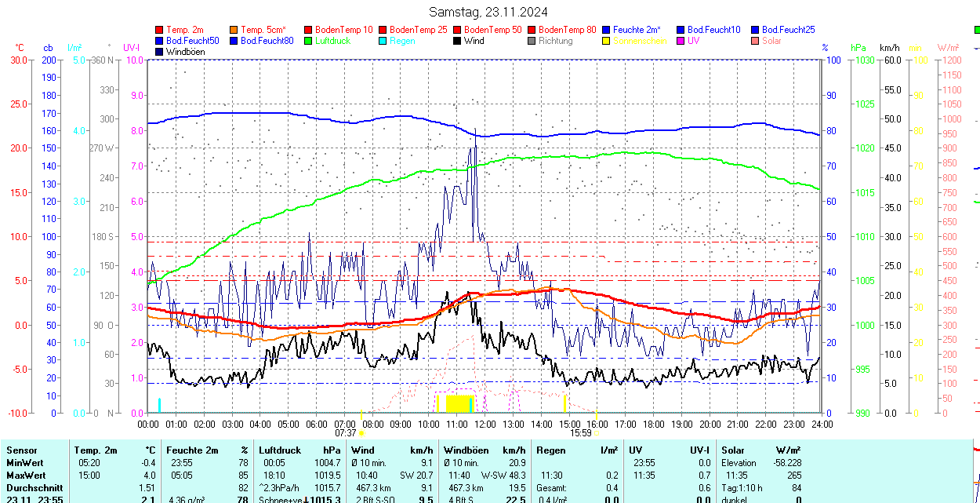This screenshot has width=980, height=503.
Task: Click the BodenTemp 10 legend label
Action: pyautogui.click(x=343, y=30)
